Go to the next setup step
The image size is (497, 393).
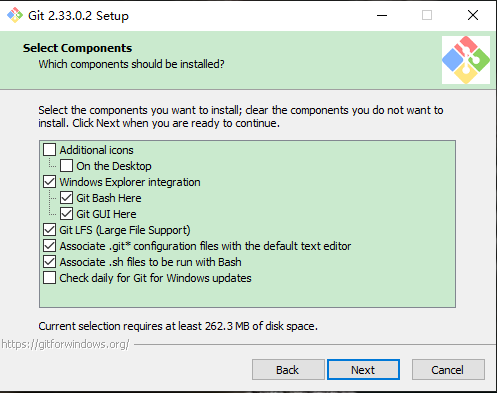363,369
